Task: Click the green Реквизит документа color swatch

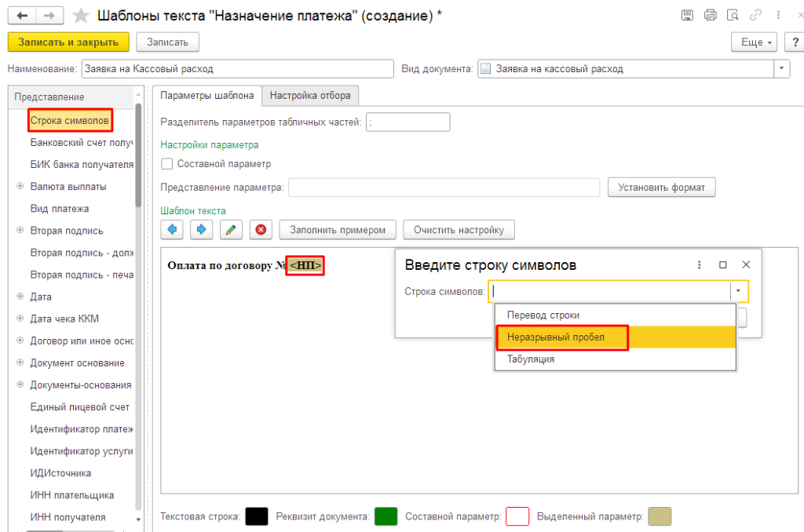Action: [x=386, y=516]
